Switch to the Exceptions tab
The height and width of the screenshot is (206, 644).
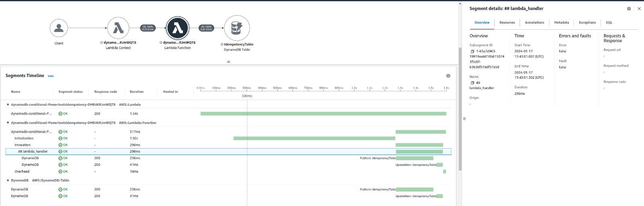pyautogui.click(x=587, y=23)
